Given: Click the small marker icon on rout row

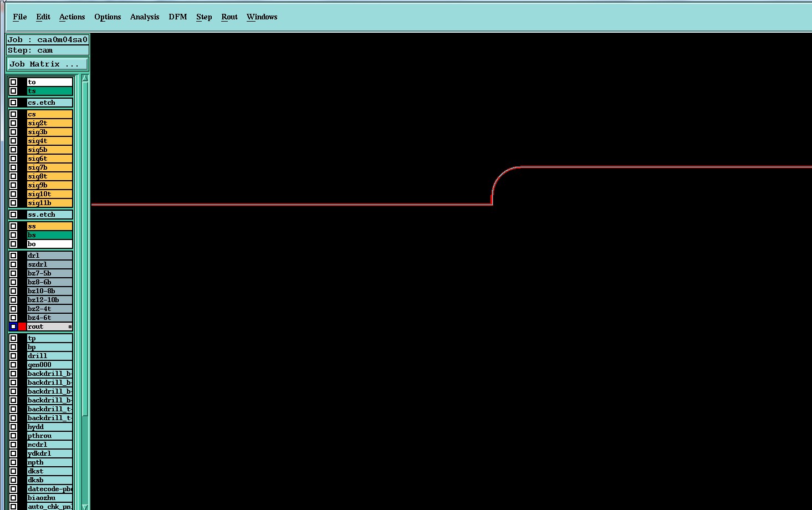Looking at the screenshot, I should pyautogui.click(x=70, y=327).
